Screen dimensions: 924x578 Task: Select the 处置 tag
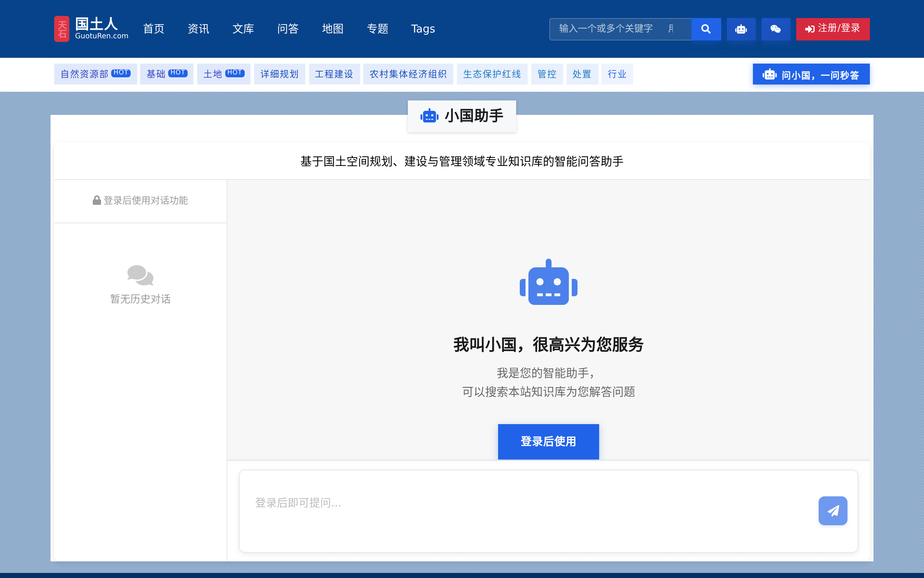(x=582, y=74)
